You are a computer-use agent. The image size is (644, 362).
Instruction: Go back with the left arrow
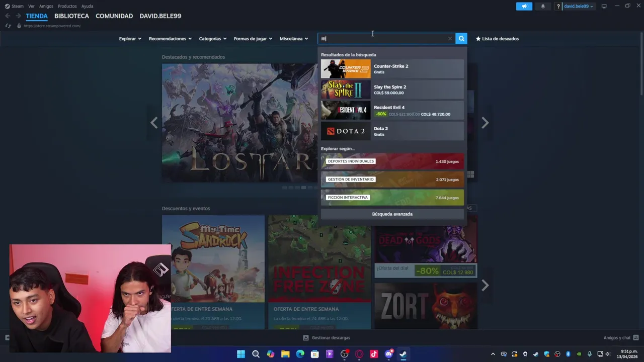pos(8,16)
